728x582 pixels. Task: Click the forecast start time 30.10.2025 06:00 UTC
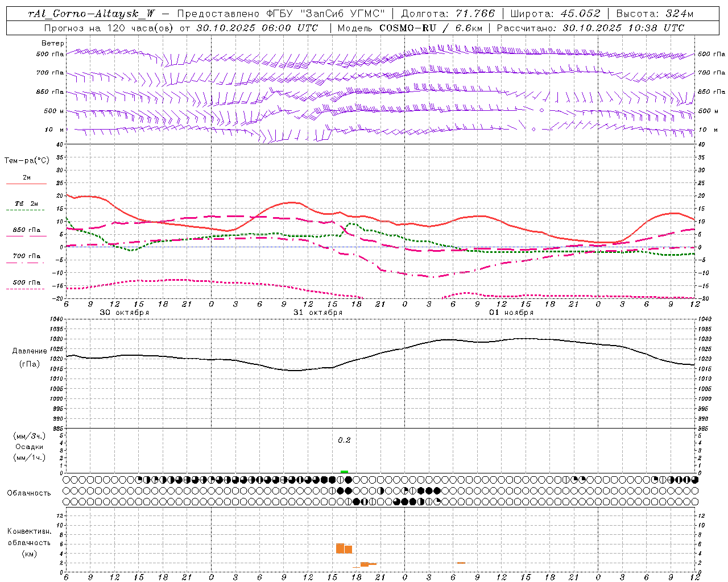pyautogui.click(x=256, y=28)
